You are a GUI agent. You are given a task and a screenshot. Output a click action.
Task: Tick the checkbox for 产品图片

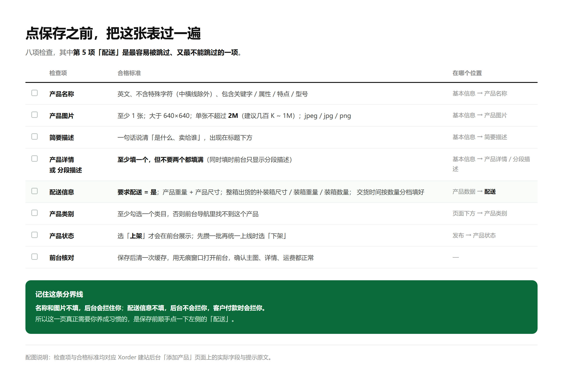(35, 115)
